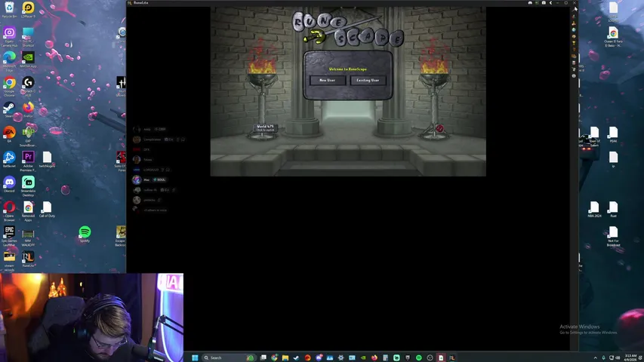Open the Windows Start menu

click(x=195, y=357)
